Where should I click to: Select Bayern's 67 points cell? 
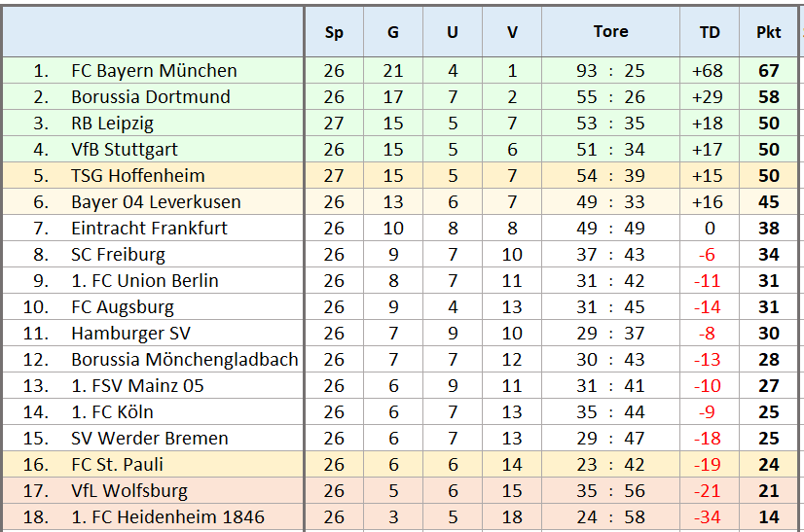point(768,71)
